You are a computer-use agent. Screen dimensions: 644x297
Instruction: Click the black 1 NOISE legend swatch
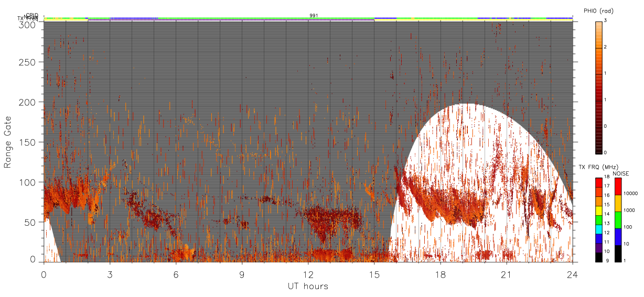click(618, 253)
